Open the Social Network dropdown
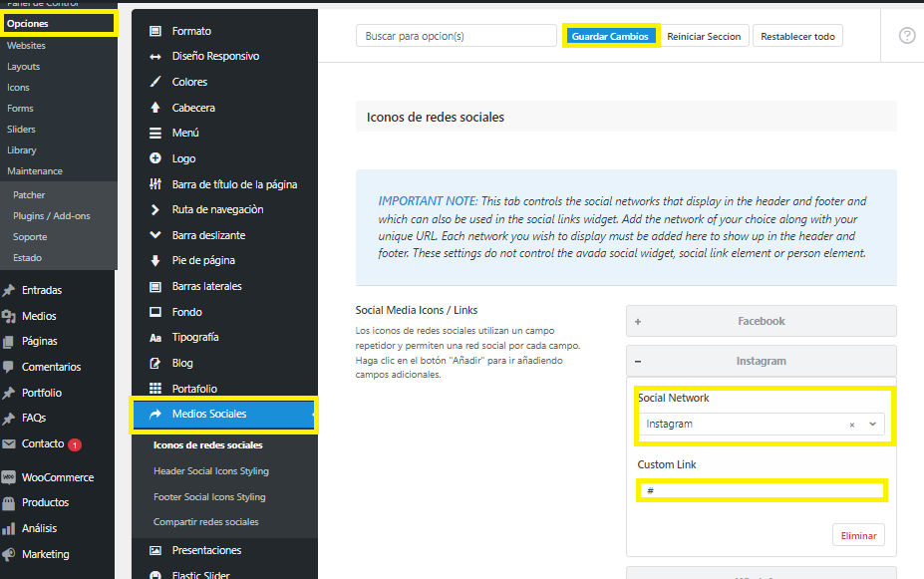This screenshot has width=924, height=579. coord(873,425)
